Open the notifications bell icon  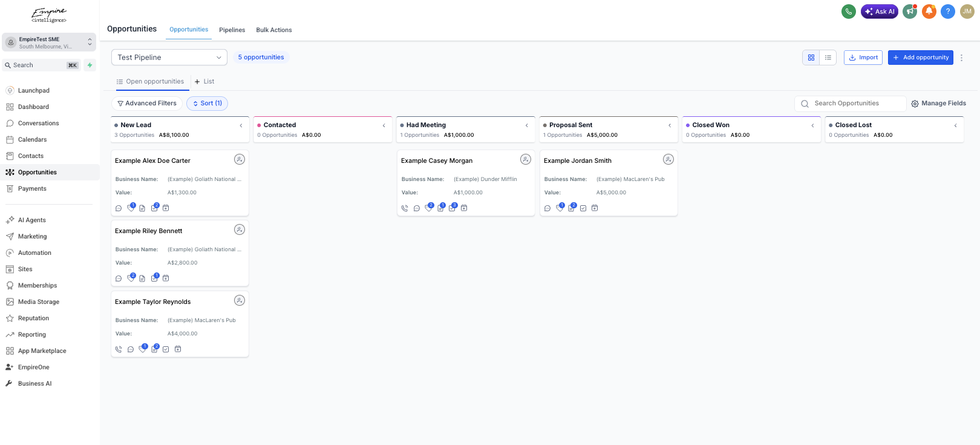coord(929,12)
